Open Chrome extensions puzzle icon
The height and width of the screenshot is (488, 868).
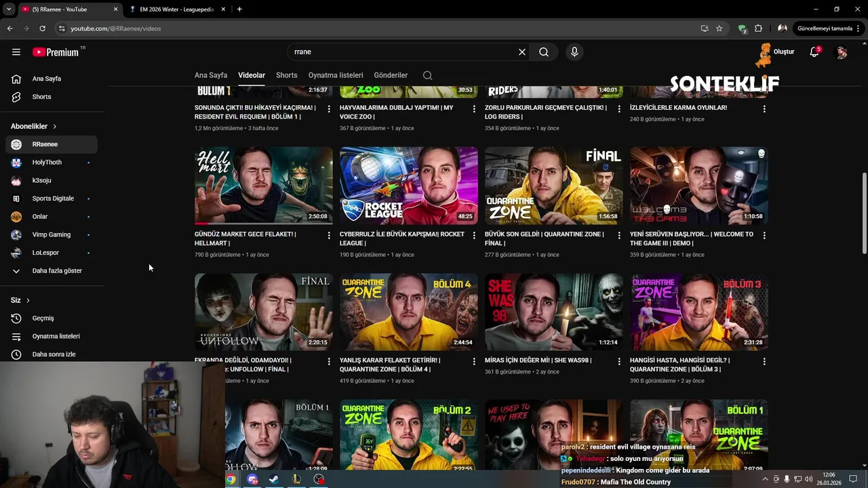758,28
